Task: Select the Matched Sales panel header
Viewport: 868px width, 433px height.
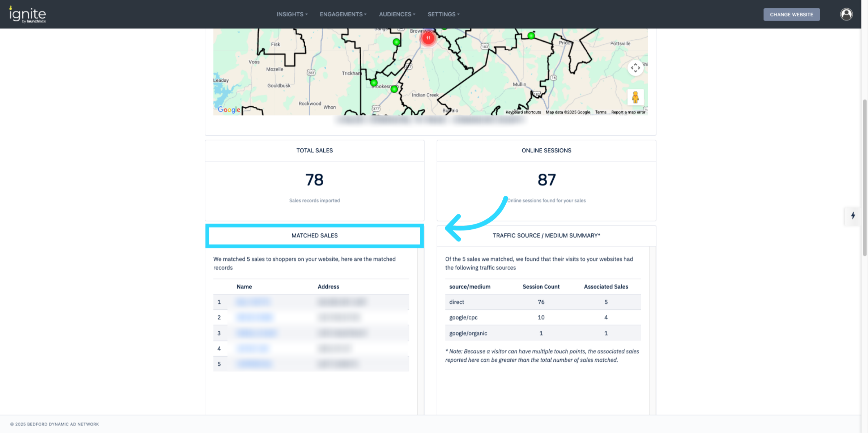Action: point(314,235)
